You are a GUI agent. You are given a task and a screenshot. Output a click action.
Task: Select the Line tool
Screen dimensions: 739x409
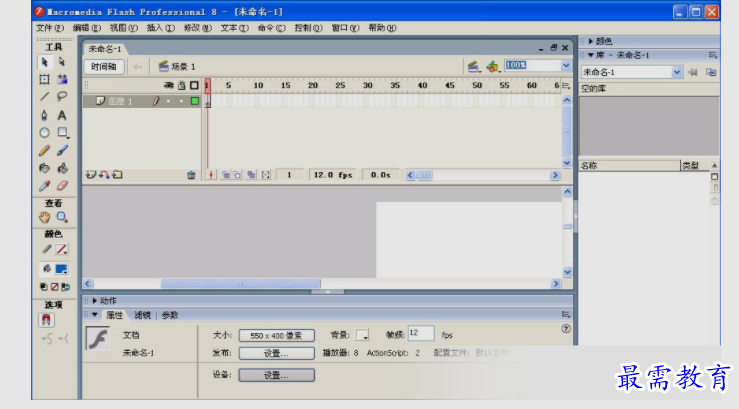coord(44,97)
